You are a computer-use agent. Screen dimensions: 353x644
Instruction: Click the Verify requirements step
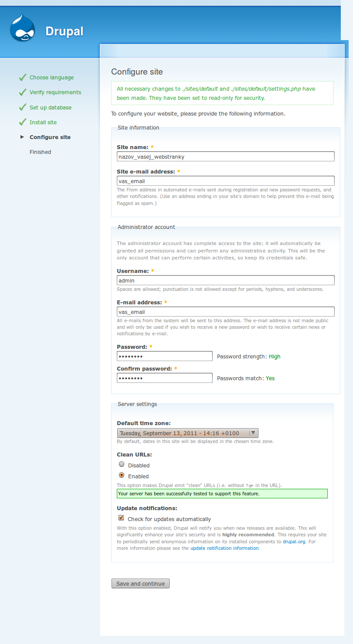pos(55,92)
